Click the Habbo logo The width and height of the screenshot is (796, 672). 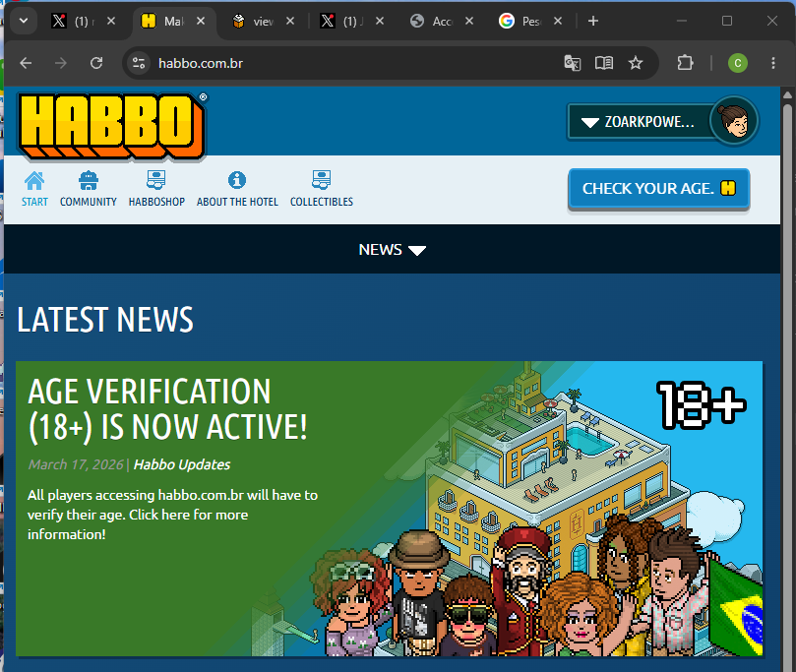112,126
